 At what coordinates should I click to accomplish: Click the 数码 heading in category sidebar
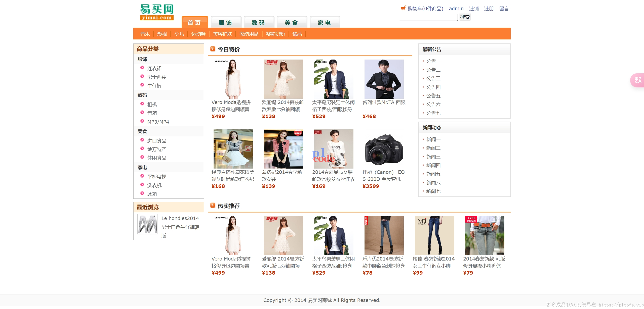[x=142, y=95]
